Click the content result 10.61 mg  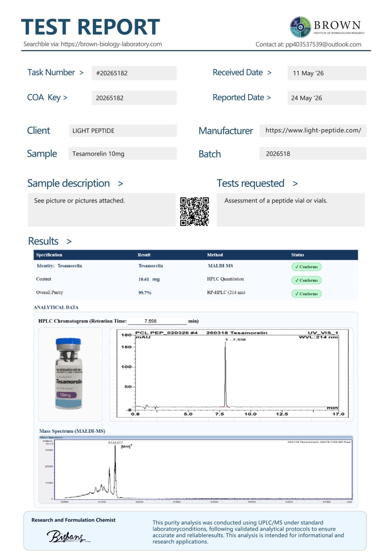pyautogui.click(x=149, y=279)
